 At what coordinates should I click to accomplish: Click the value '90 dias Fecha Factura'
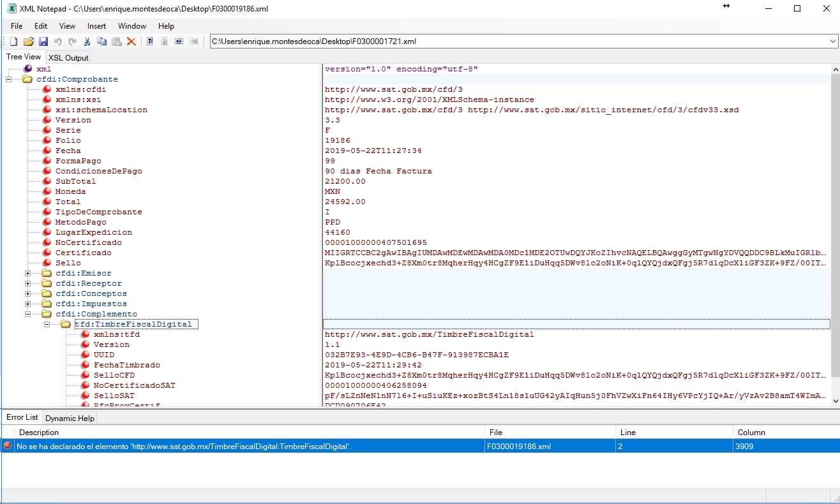[379, 171]
